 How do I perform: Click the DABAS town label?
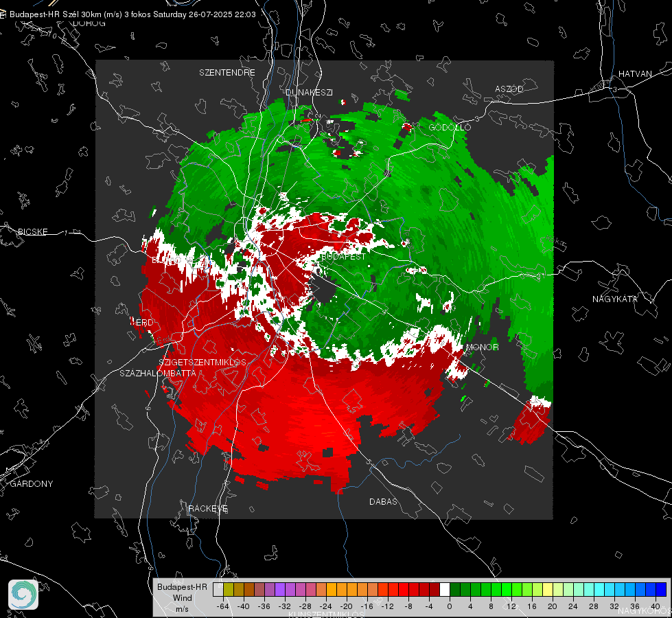(383, 501)
